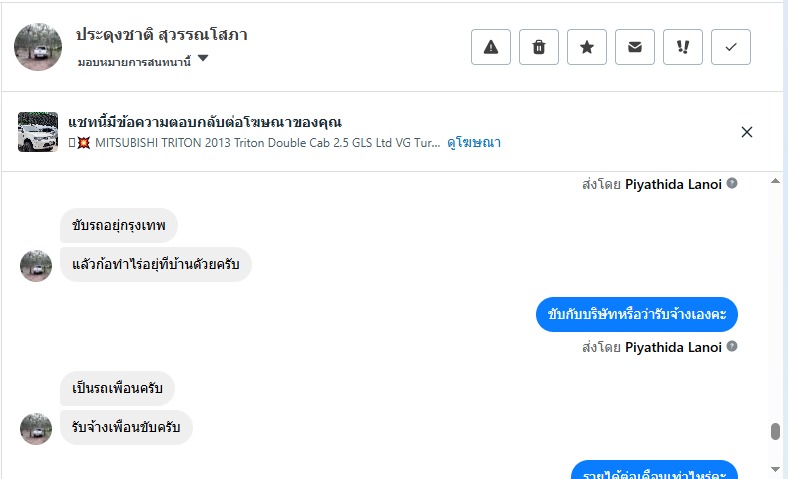Click info icon beside second Piyathida Lanoi

732,347
